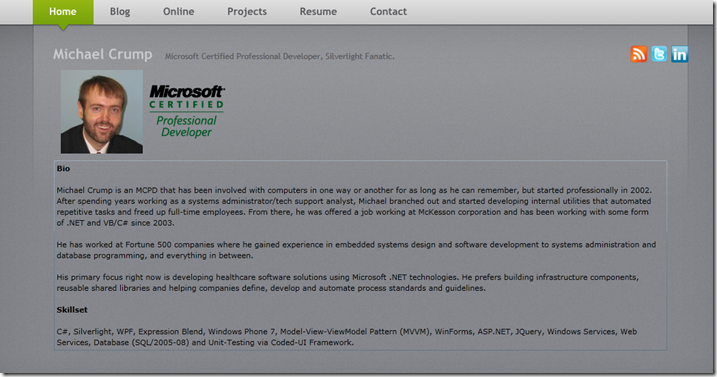Go to the Online tab
717x377 pixels.
179,12
